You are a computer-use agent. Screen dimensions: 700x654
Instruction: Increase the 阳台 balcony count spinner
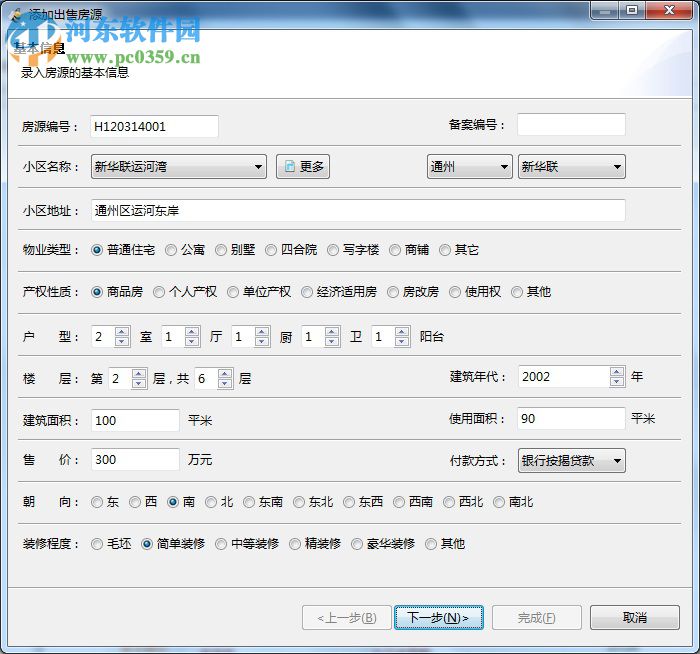pyautogui.click(x=402, y=332)
